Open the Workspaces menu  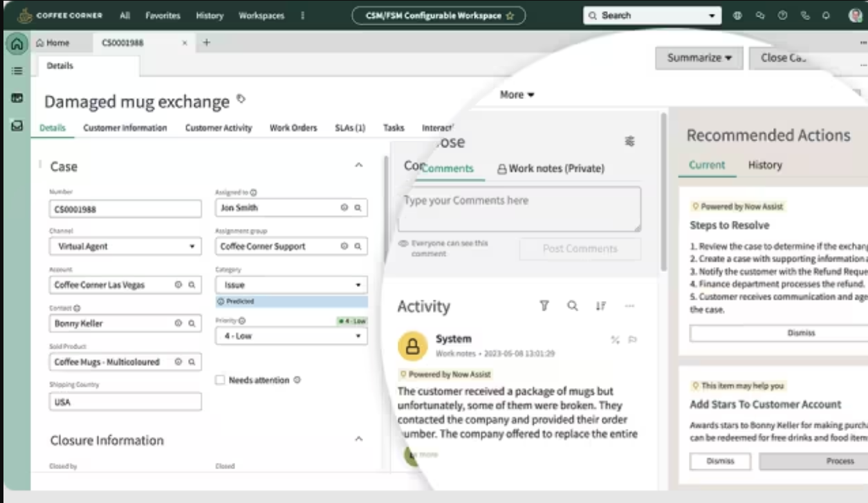[261, 15]
